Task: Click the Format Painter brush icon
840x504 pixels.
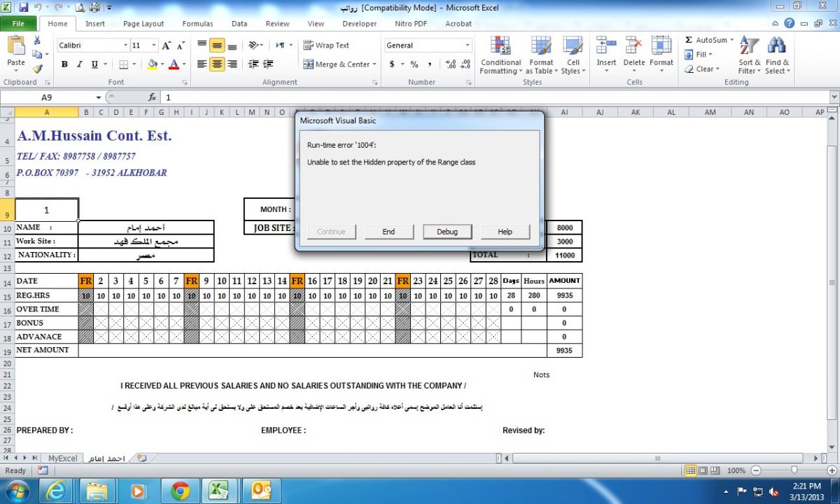Action: pos(36,69)
